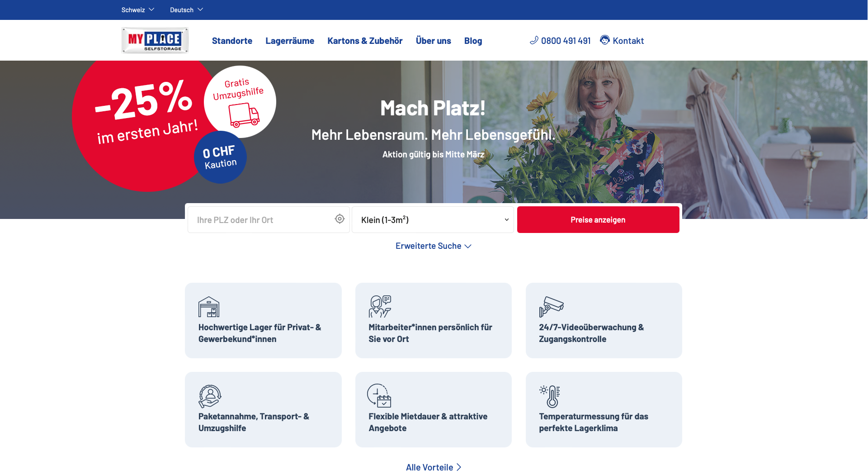The width and height of the screenshot is (868, 475).
Task: Click the security camera Videoüberwachung icon
Action: pos(551,307)
